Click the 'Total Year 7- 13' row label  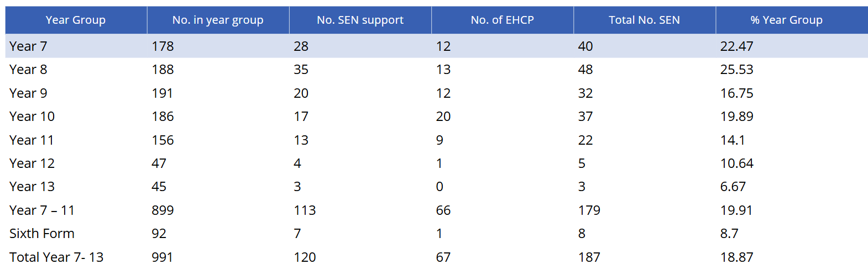click(x=56, y=257)
